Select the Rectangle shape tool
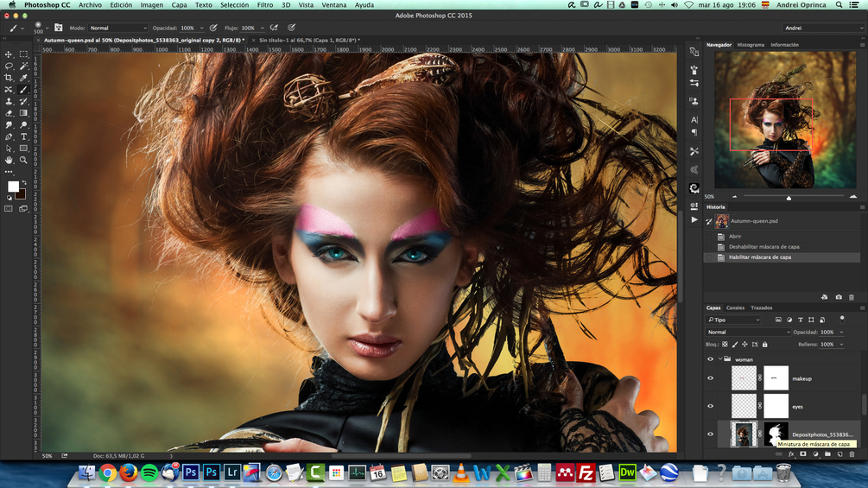The height and width of the screenshot is (488, 868). pos(24,149)
